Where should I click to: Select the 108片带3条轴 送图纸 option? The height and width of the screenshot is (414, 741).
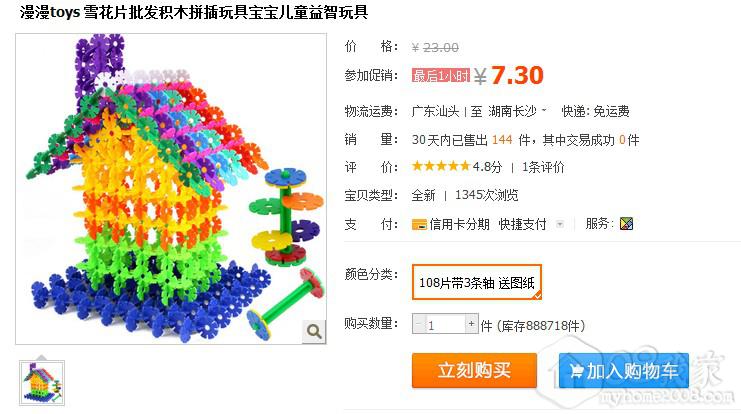click(476, 282)
